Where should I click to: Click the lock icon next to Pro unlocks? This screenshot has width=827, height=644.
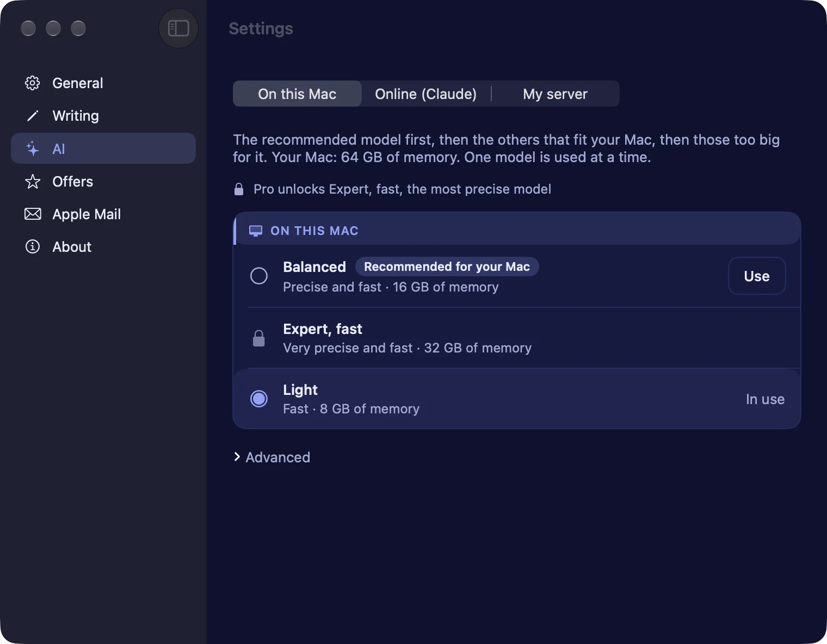point(239,189)
